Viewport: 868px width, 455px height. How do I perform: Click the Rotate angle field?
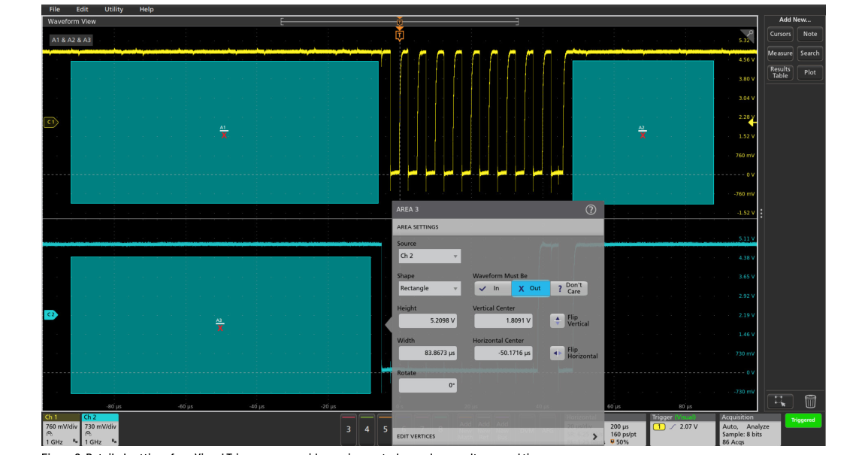click(x=428, y=385)
